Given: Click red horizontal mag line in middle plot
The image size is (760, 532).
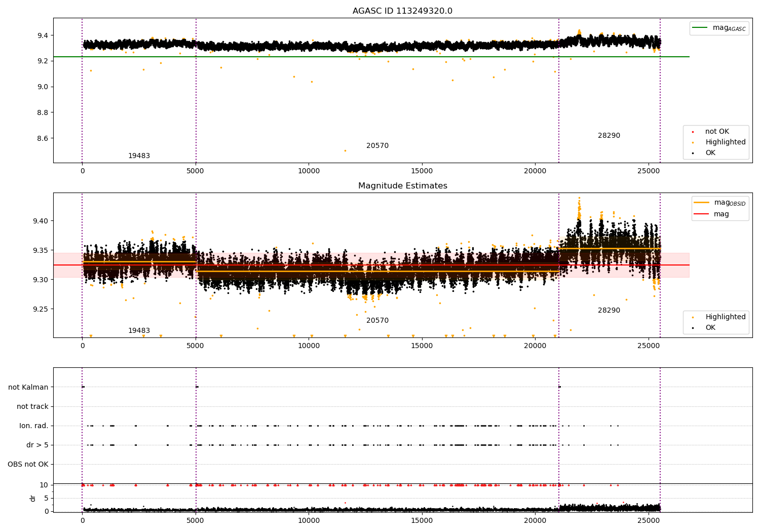Looking at the screenshot, I should click(x=371, y=265).
